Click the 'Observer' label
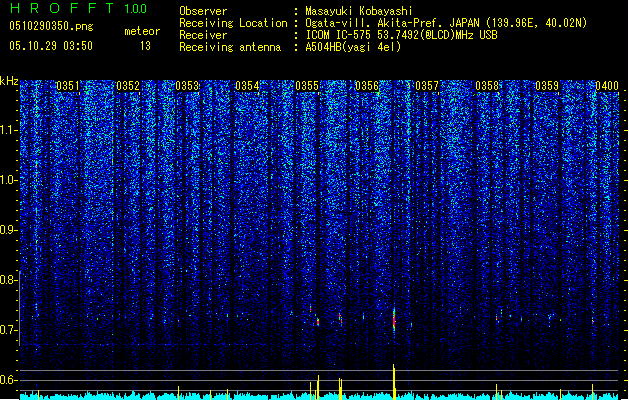Screen dimensions: 629x400 [203, 11]
